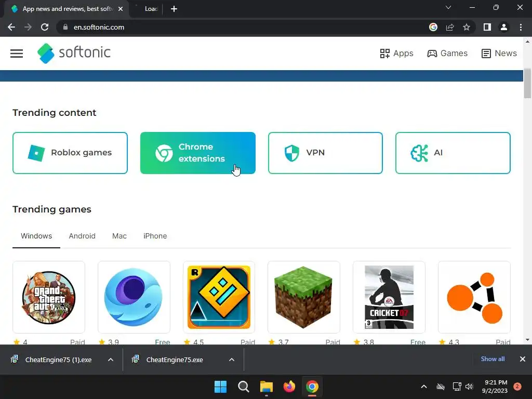Open the Minecraft grass block thumbnail
This screenshot has height=399, width=532.
303,297
